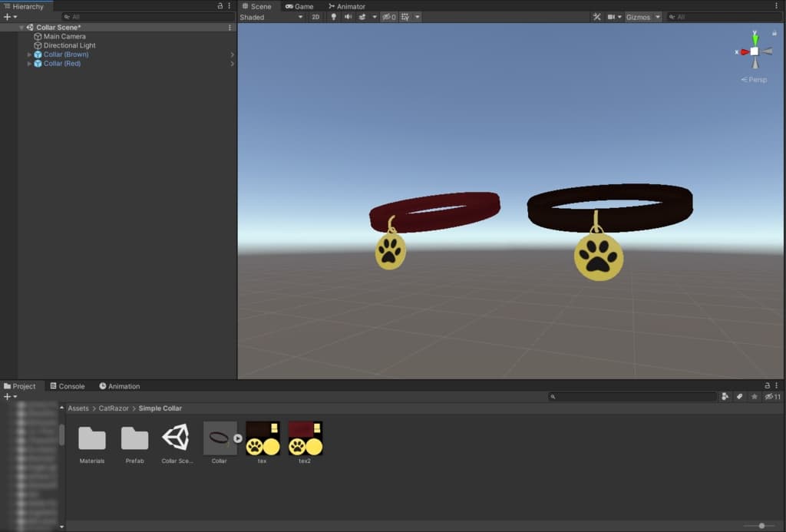Viewport: 786px width, 532px height.
Task: Open the Materials folder
Action: point(92,438)
